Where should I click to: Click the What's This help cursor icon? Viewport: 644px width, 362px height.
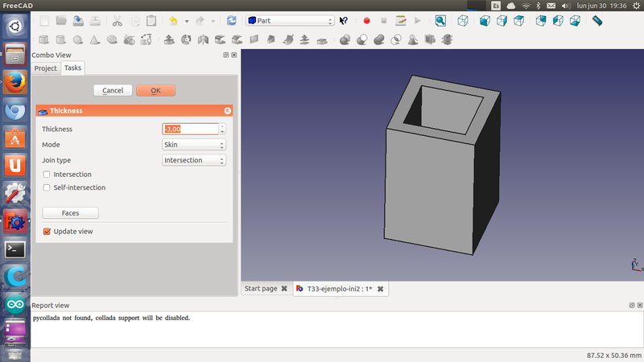point(345,21)
